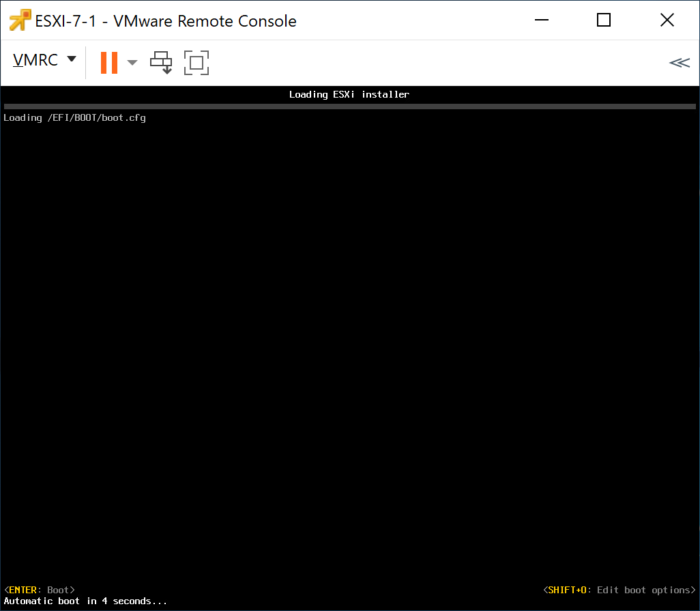This screenshot has height=611, width=700.
Task: Click the Loading ESXi installer header text
Action: 349,94
